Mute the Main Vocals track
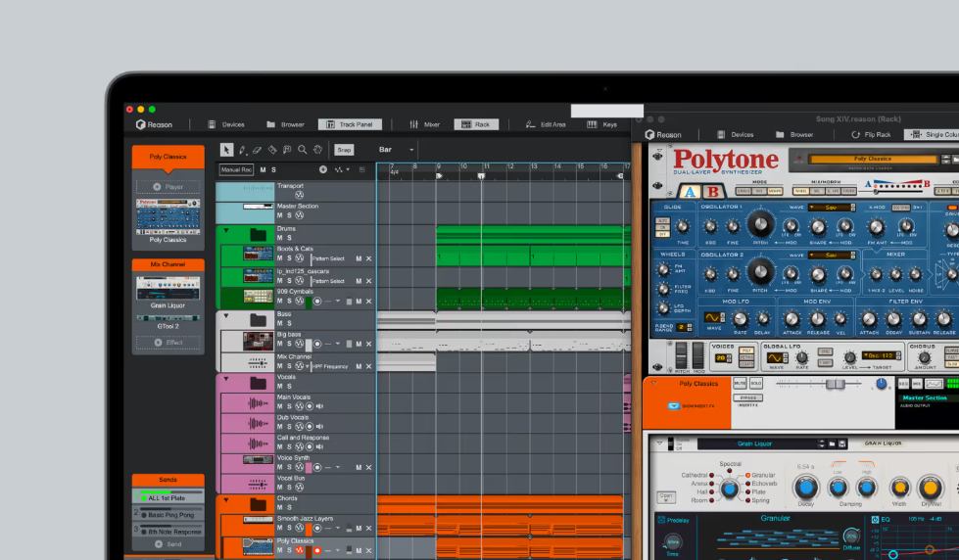The width and height of the screenshot is (959, 560). (x=280, y=406)
